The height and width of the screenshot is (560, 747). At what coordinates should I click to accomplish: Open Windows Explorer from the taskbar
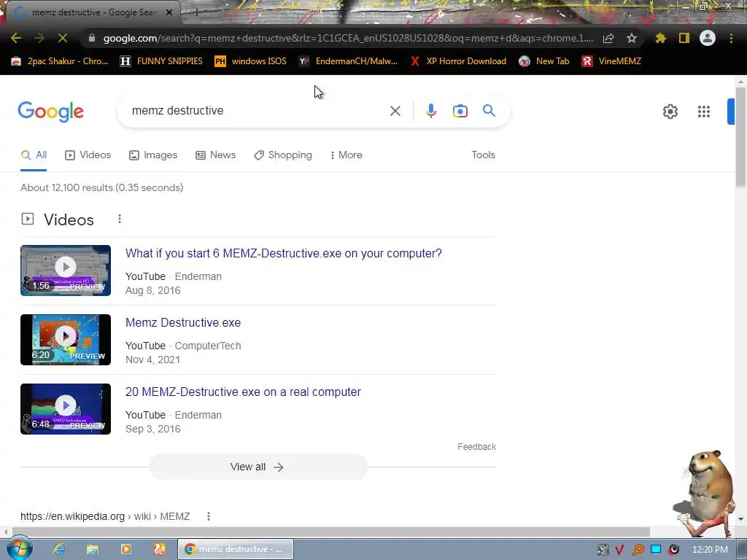click(x=93, y=549)
